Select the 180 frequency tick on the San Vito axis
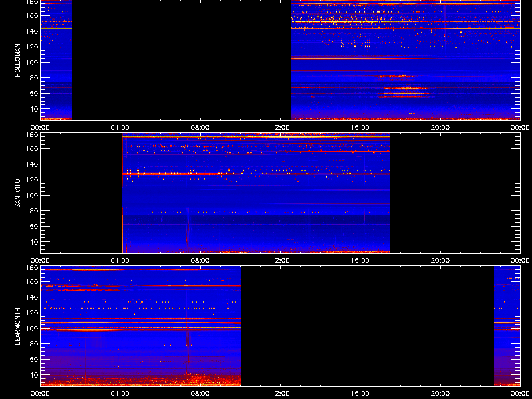This screenshot has width=532, height=399. coord(33,134)
